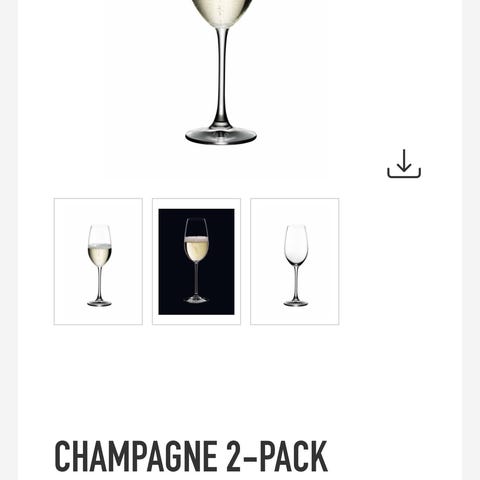
Task: Click the word CHAMPAGNE in the title
Action: click(136, 456)
